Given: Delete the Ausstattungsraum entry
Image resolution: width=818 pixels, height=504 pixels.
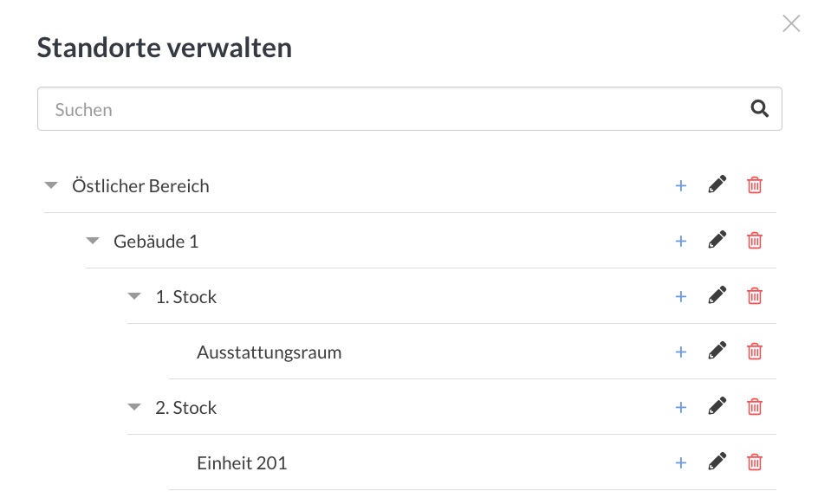Looking at the screenshot, I should [755, 352].
